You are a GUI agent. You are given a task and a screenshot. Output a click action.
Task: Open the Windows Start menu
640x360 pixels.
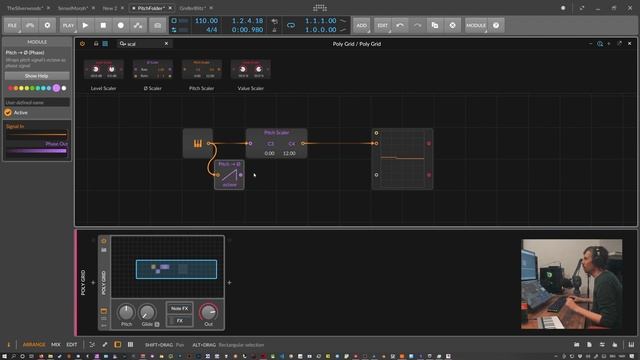[x=4, y=356]
